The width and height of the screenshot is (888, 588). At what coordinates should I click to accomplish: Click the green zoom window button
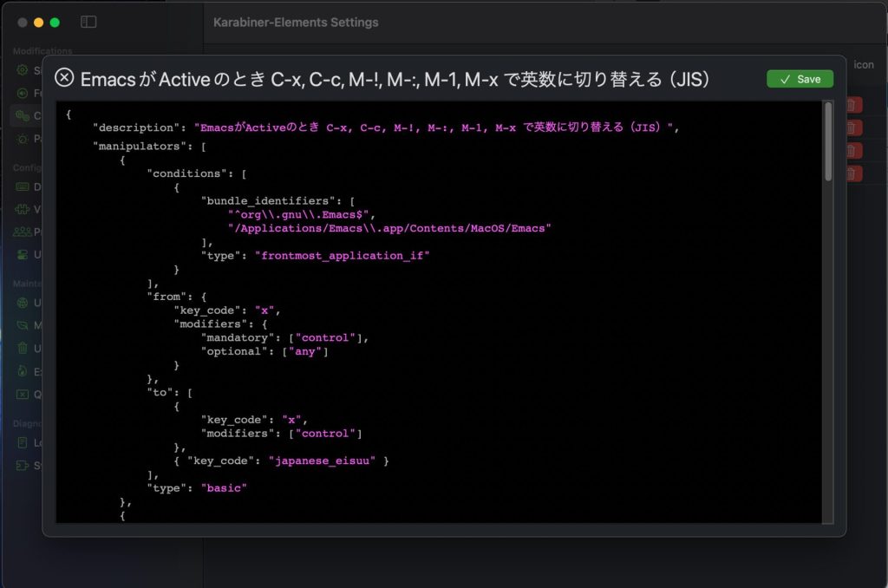pos(55,23)
